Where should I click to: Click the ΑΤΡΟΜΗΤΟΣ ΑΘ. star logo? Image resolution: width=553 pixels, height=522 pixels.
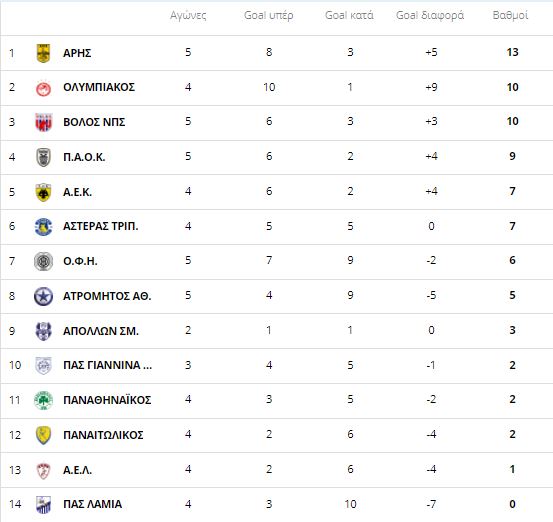pyautogui.click(x=43, y=296)
